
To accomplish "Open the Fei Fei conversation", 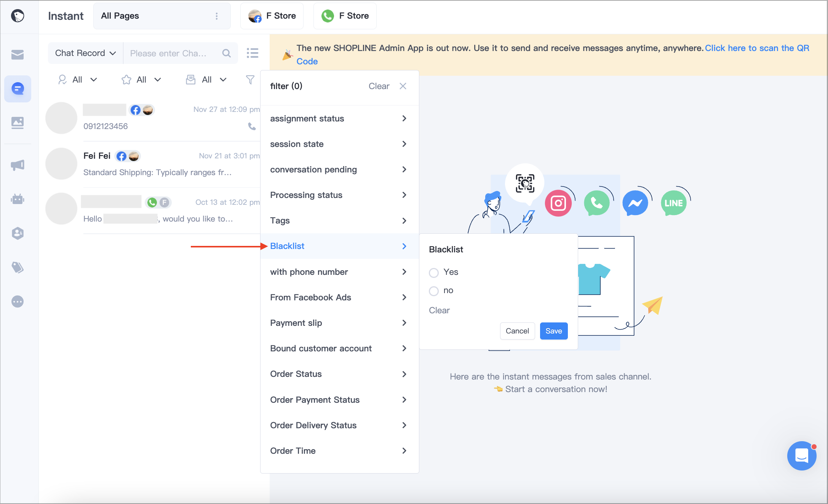I will click(153, 164).
